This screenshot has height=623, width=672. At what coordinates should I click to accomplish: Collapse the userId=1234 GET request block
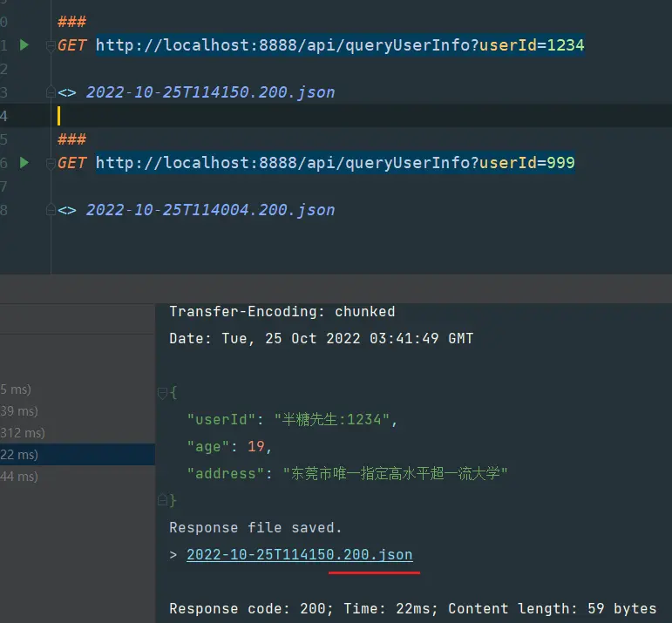pos(51,45)
